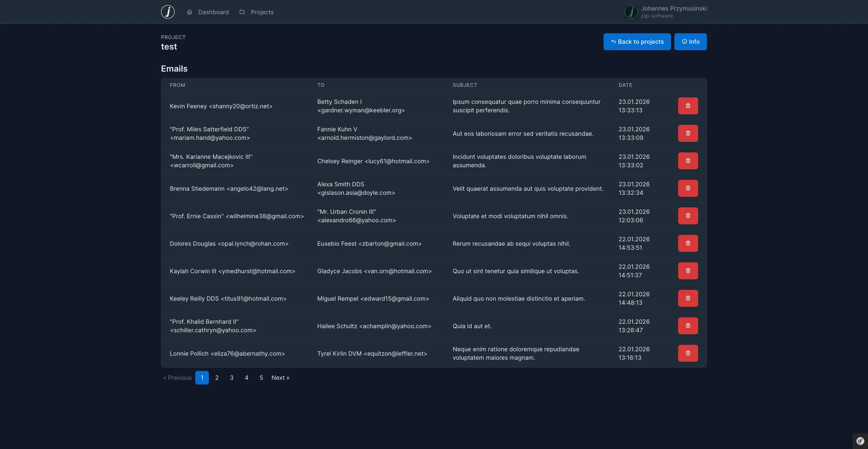Open the project Info button
The image size is (868, 449).
690,42
